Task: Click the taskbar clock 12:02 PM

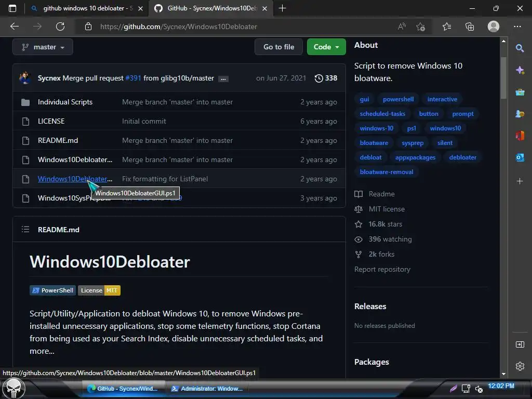Action: click(x=501, y=386)
